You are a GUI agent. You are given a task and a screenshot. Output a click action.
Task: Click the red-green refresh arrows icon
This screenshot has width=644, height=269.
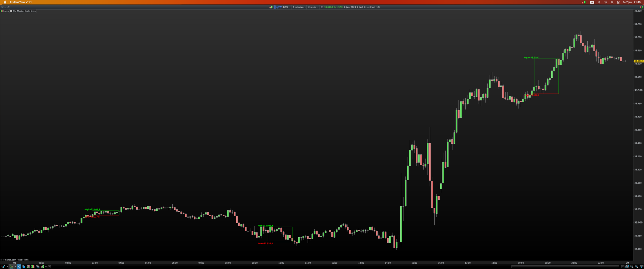[x=641, y=7]
